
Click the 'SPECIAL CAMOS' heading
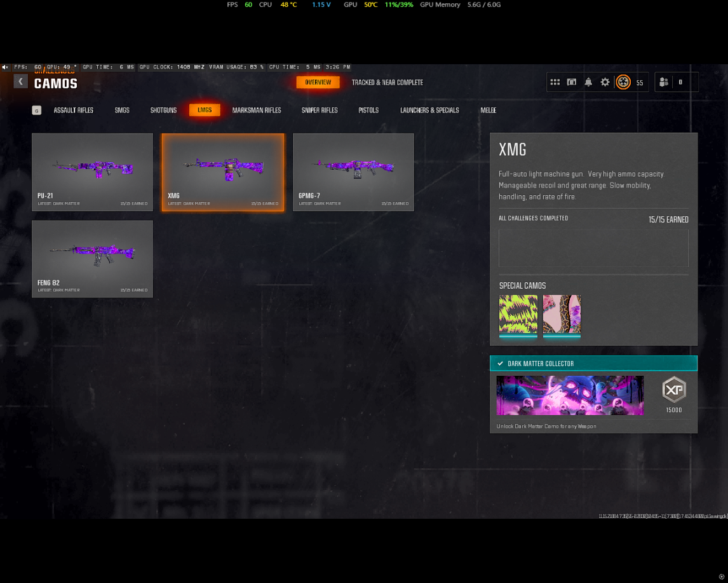522,285
